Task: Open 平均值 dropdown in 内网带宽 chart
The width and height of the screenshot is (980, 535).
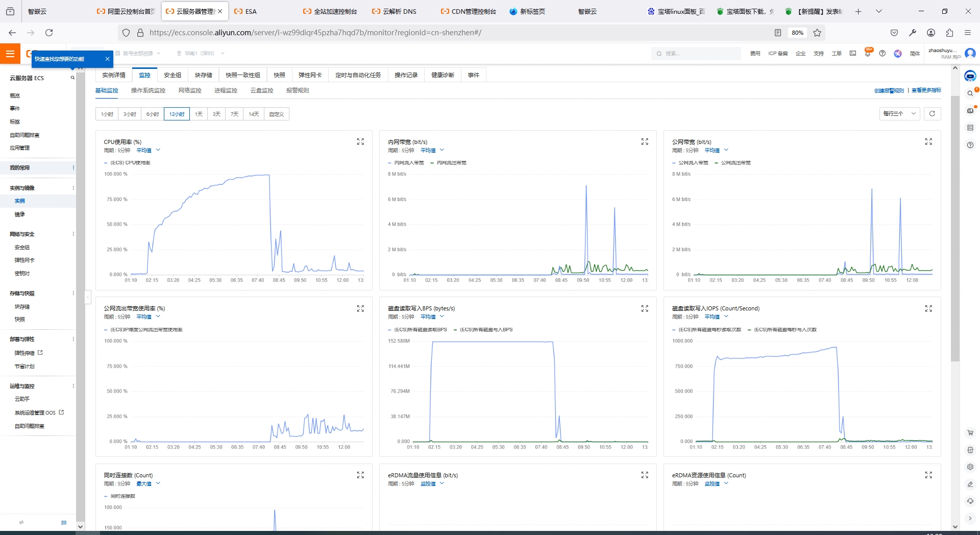Action: point(432,150)
